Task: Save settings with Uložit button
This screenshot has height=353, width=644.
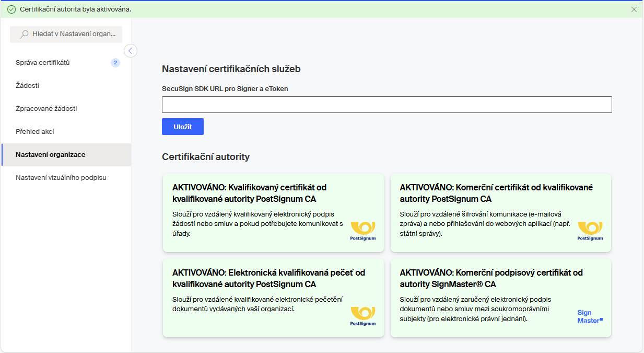Action: 183,127
